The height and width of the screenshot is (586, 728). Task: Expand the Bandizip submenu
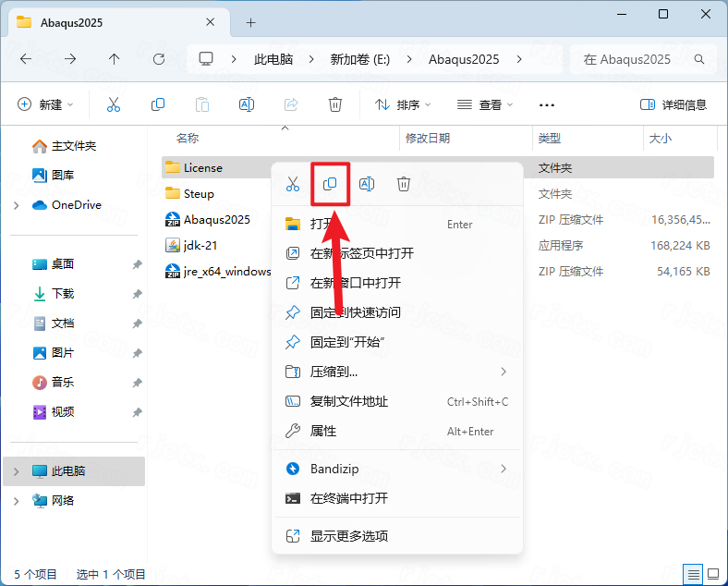click(x=397, y=469)
